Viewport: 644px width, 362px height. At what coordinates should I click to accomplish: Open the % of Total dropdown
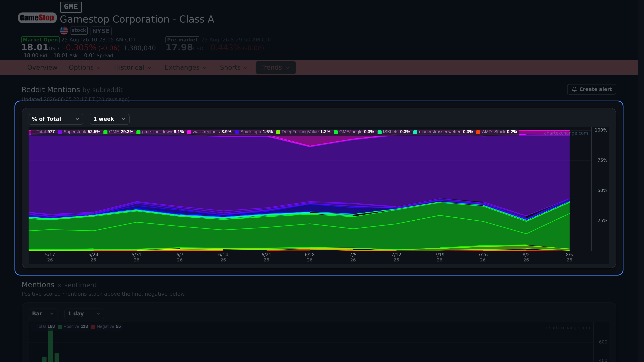pyautogui.click(x=56, y=119)
